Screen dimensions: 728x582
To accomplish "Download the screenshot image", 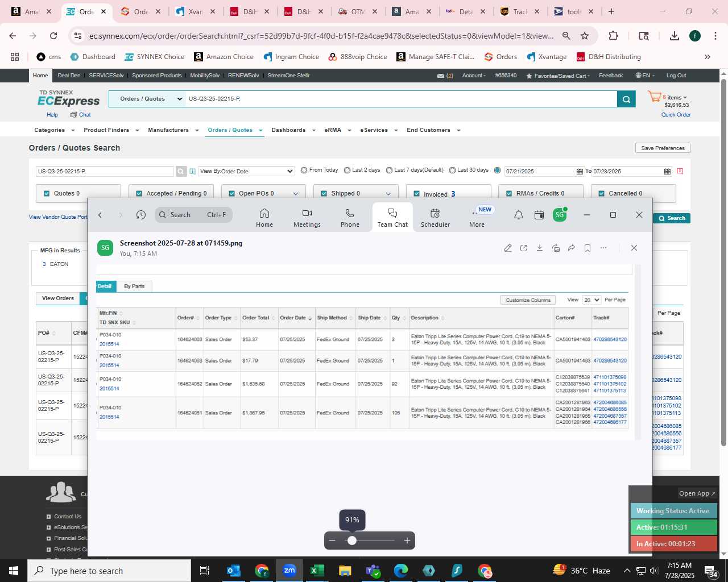I will (x=540, y=248).
